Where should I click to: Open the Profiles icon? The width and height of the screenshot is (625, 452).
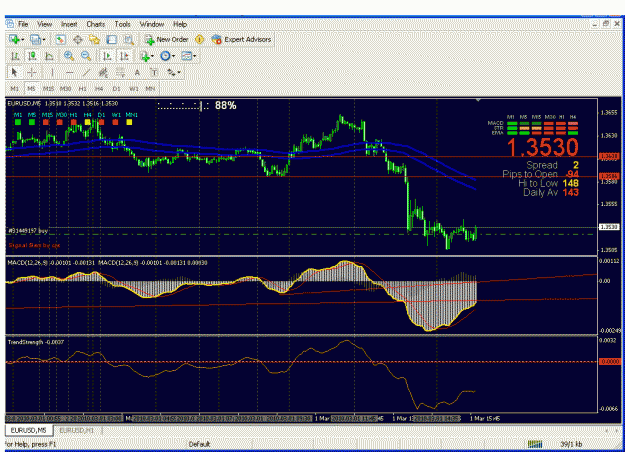[35, 39]
